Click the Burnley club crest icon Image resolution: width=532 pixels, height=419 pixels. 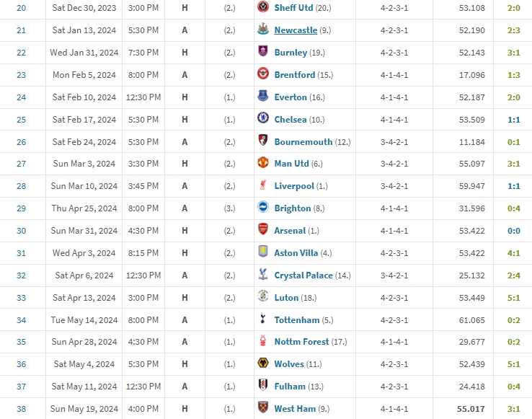click(262, 52)
